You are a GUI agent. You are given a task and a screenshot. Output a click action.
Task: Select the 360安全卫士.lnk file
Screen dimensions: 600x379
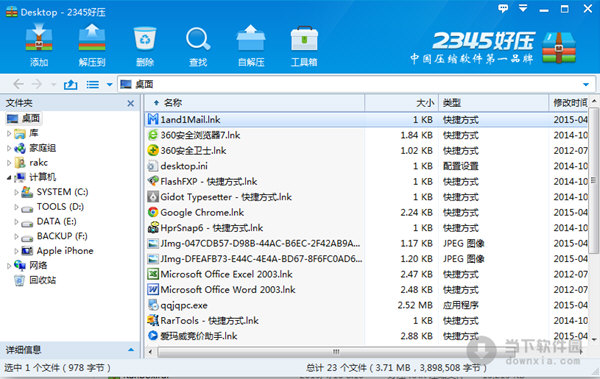367,150
